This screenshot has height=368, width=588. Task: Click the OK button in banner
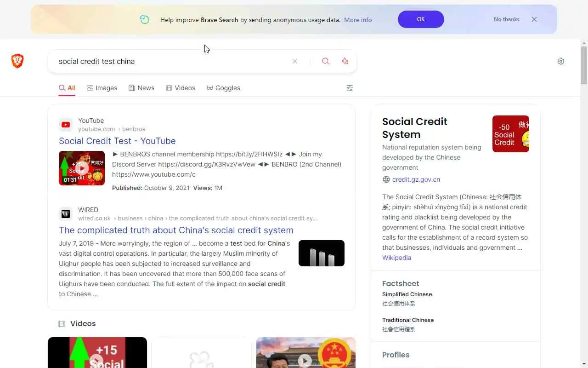(421, 19)
